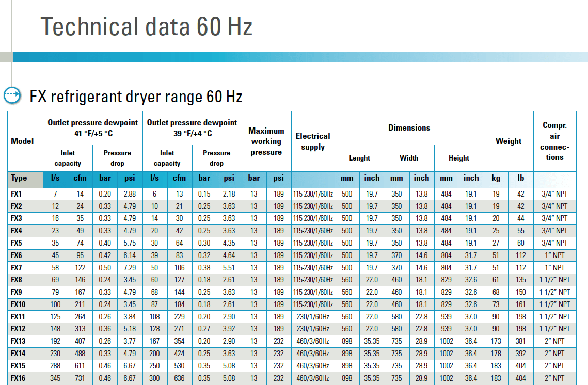Select the 'Lenght' sub-header cell
588x385 pixels.
[359, 158]
